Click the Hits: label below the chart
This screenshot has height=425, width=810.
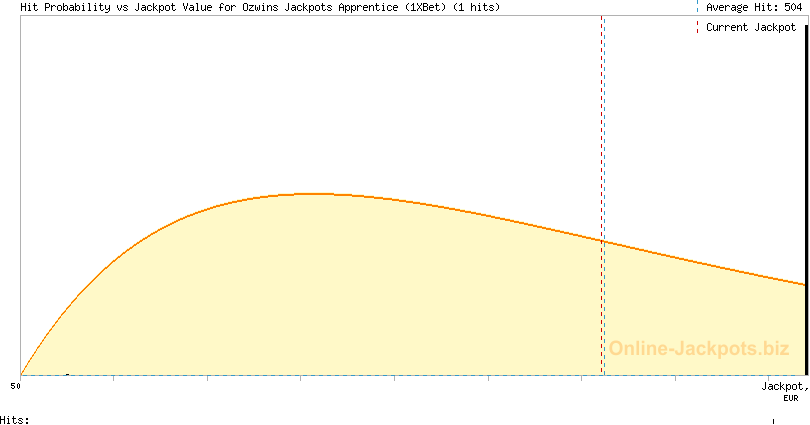(14, 419)
